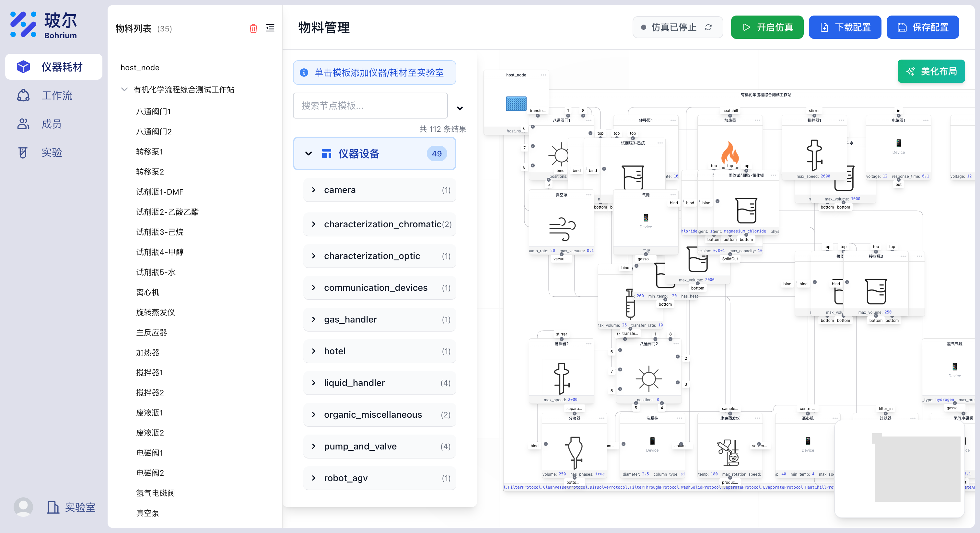The image size is (980, 533).
Task: Click the refresh simulation status icon
Action: (708, 28)
